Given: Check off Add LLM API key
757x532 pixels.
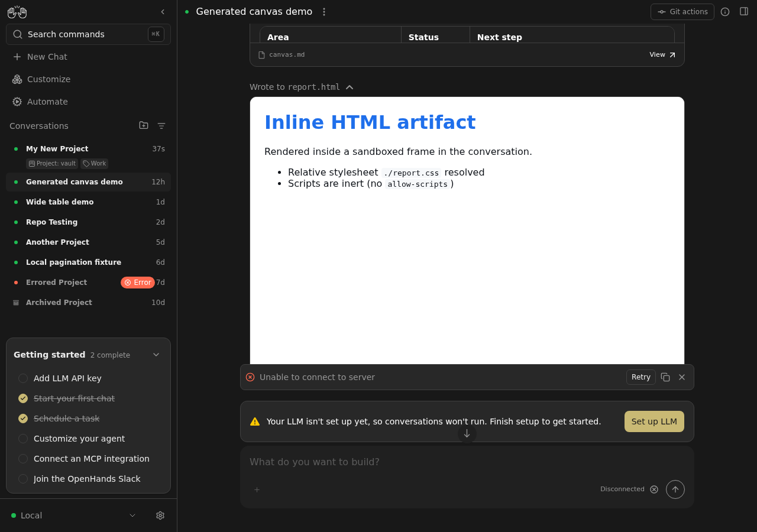Looking at the screenshot, I should coord(23,378).
